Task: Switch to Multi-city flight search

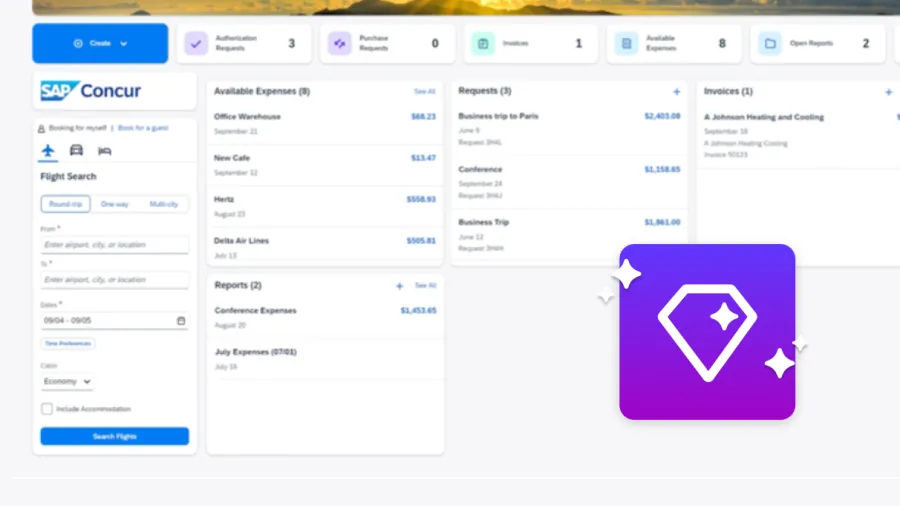Action: pos(164,204)
